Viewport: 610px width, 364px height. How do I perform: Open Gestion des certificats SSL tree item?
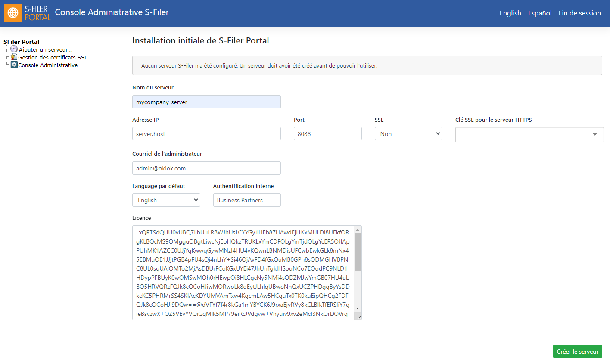pos(53,57)
